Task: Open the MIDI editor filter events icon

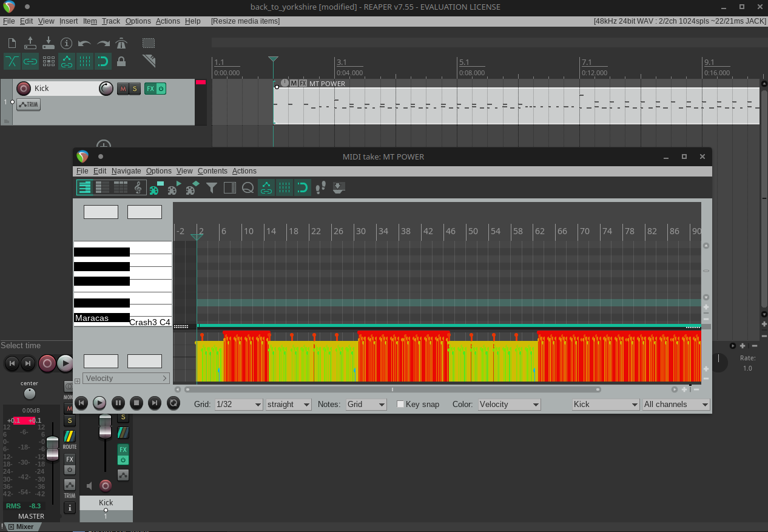Action: pos(211,188)
